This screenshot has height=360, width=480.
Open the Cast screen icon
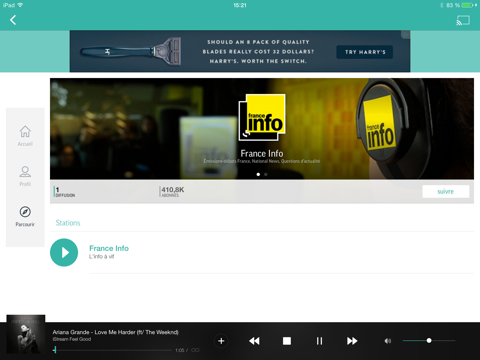point(463,20)
